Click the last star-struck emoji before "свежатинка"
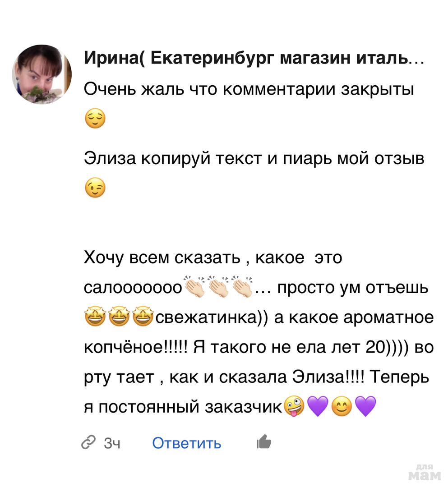This screenshot has width=448, height=487. point(143,317)
